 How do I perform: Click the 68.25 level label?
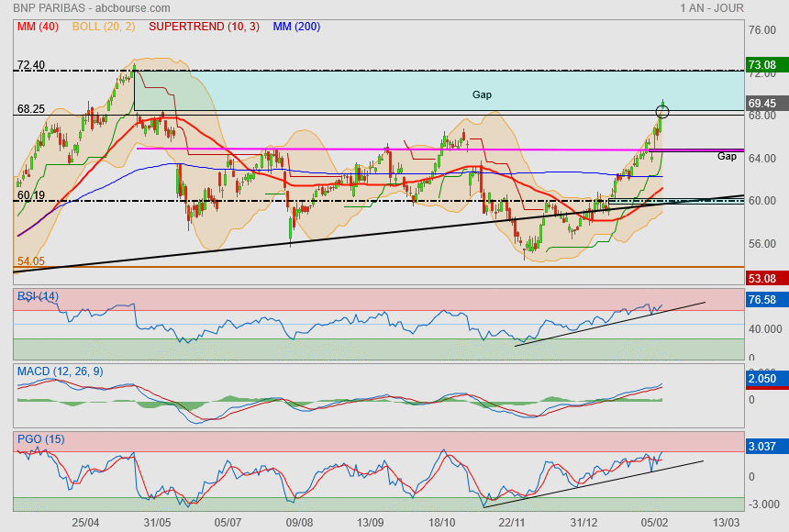(30, 109)
